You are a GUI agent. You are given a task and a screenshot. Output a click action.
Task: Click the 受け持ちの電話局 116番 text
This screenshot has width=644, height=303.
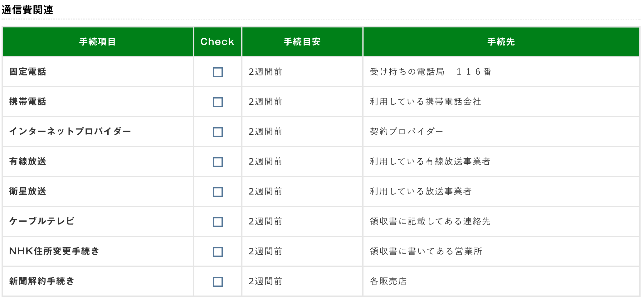[431, 72]
